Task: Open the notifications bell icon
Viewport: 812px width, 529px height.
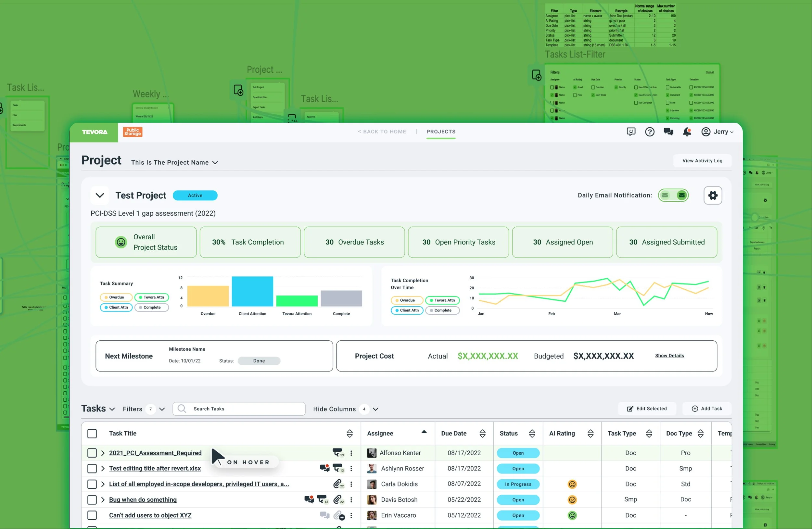Action: point(687,132)
